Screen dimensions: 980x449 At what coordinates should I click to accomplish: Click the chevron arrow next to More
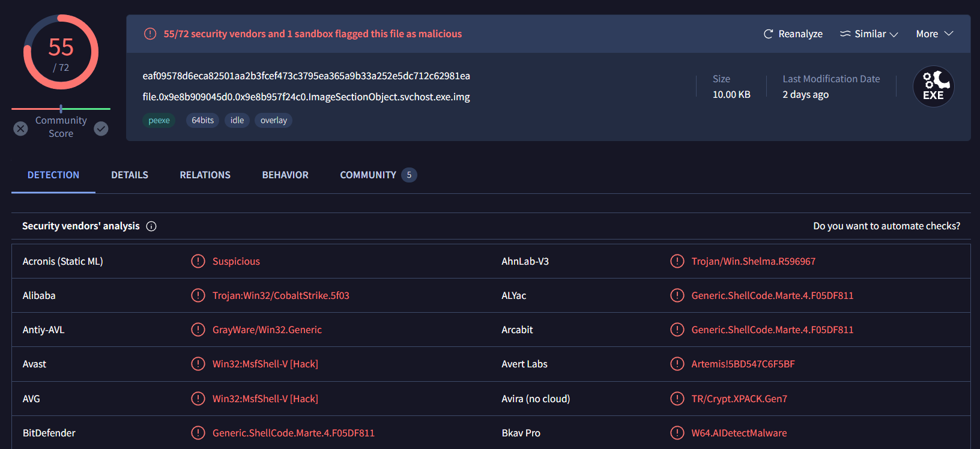click(x=949, y=34)
